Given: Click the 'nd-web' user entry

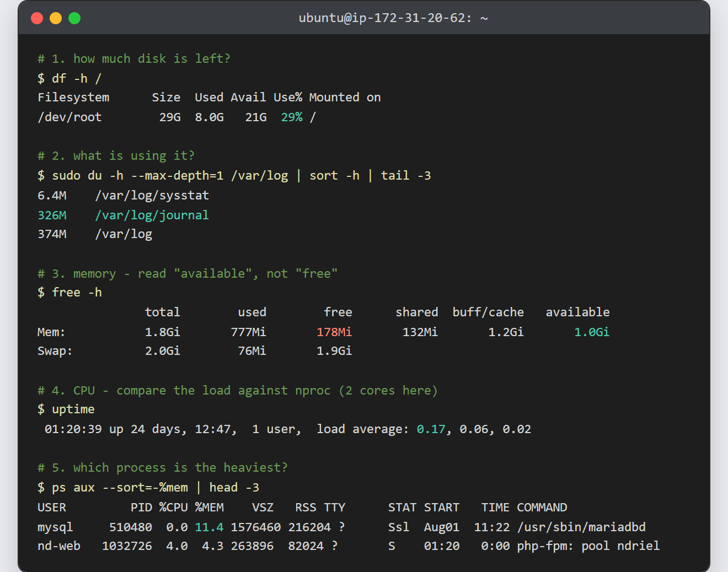Looking at the screenshot, I should [59, 546].
